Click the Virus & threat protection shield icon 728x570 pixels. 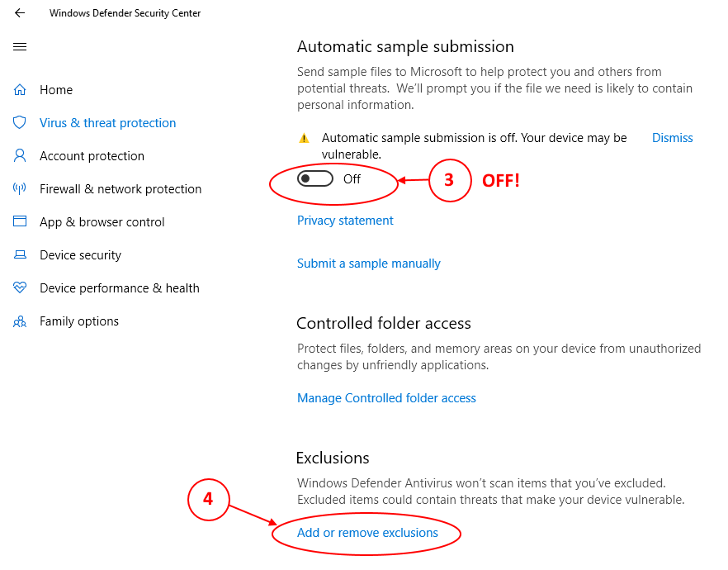click(20, 123)
